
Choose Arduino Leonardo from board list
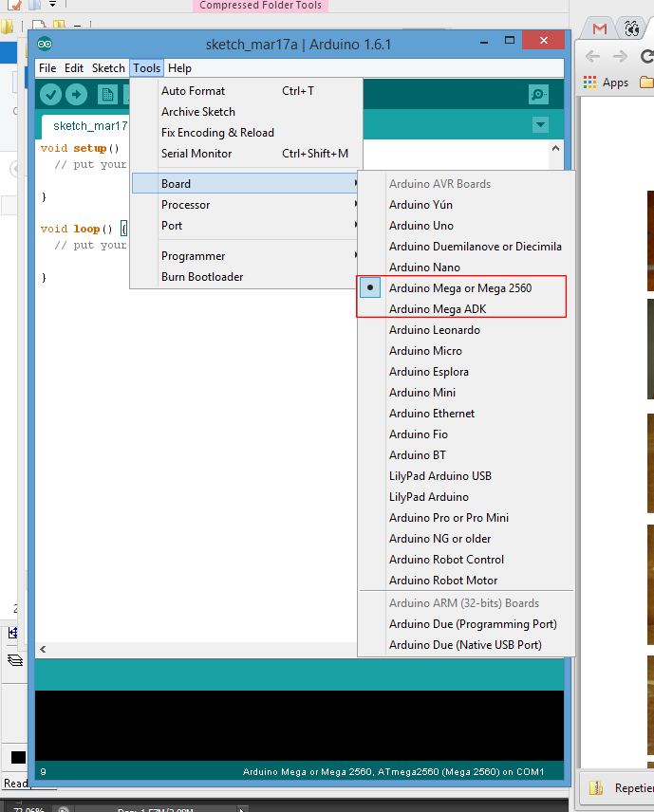tap(435, 330)
